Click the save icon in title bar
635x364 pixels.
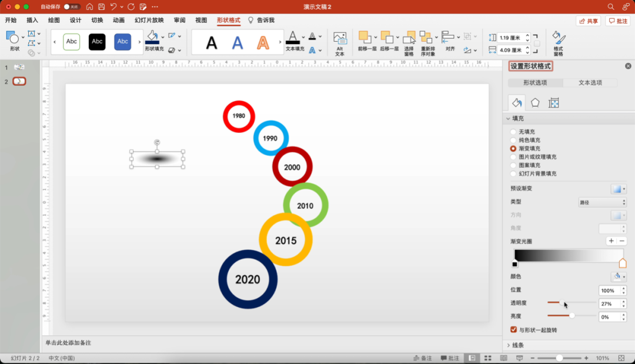pos(102,6)
